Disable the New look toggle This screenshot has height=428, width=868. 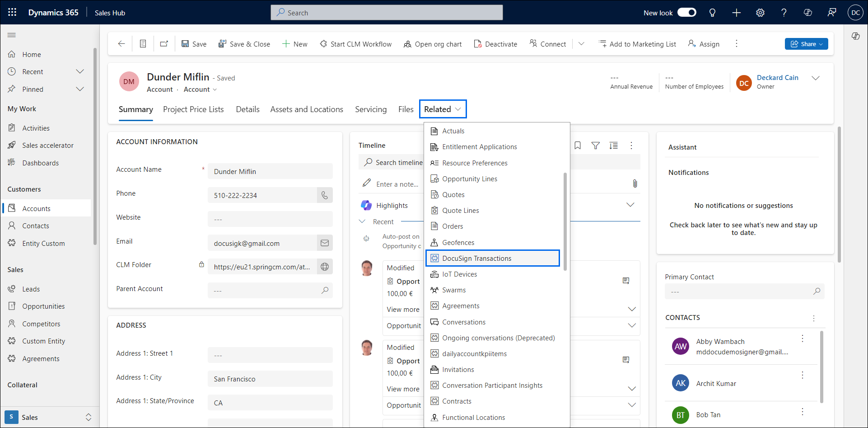pyautogui.click(x=687, y=12)
